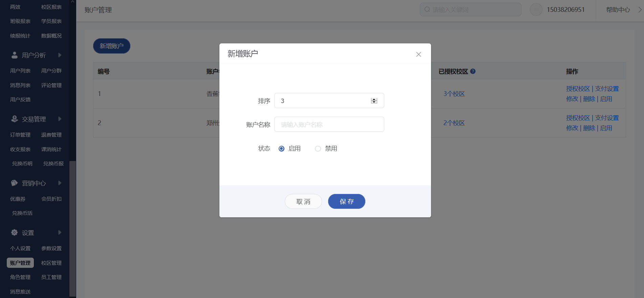Click 修改 link in row 1

coord(572,99)
